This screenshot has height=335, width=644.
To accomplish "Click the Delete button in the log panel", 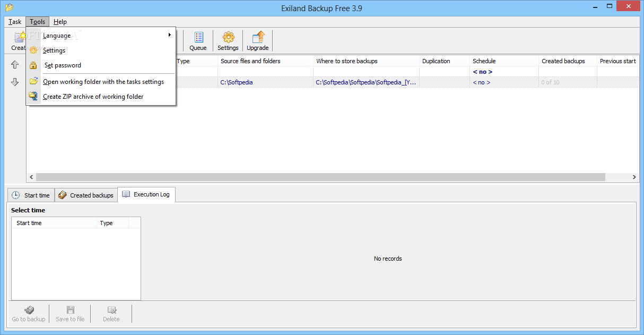I will 111,314.
